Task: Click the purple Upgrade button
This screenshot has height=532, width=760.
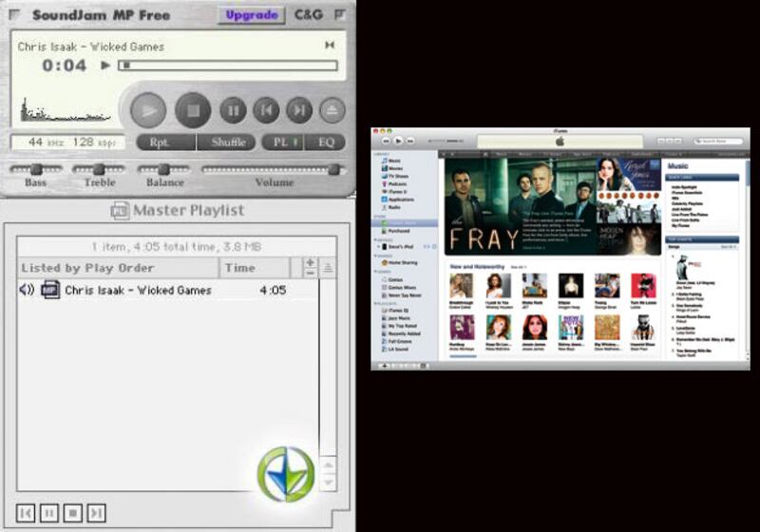Action: [x=252, y=15]
